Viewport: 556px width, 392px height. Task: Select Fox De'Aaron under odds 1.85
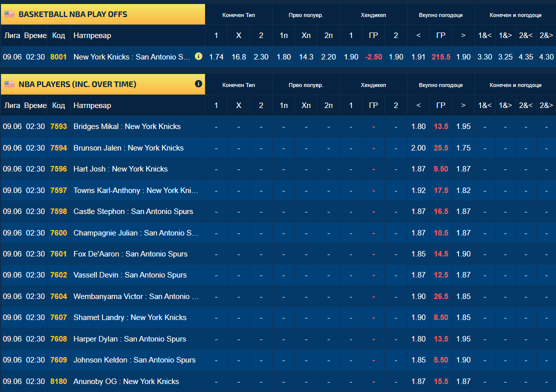(418, 254)
